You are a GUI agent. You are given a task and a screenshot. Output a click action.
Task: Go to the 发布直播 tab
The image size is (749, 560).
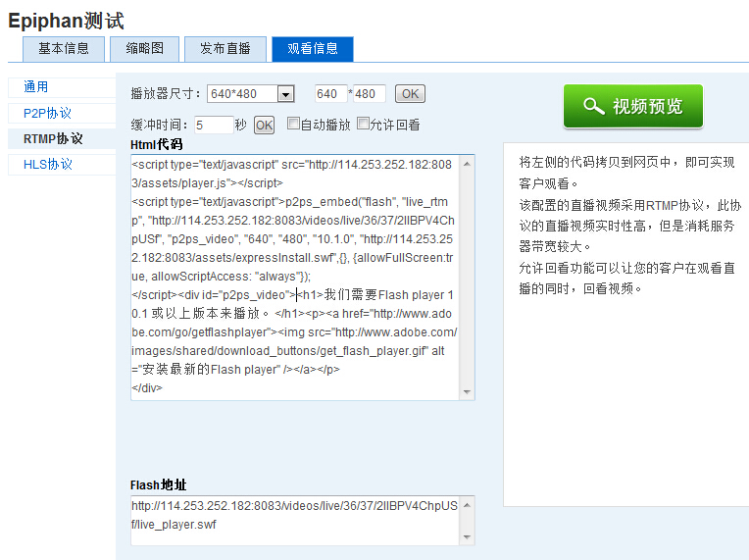(x=225, y=49)
